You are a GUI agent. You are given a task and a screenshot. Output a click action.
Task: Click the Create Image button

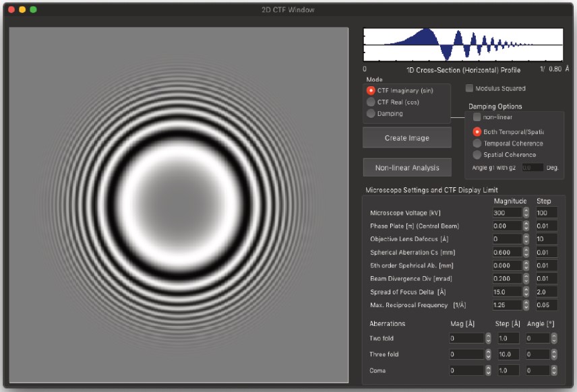point(406,138)
